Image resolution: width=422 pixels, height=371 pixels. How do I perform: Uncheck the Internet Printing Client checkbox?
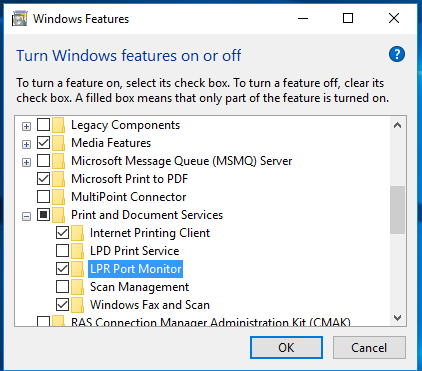(x=62, y=233)
